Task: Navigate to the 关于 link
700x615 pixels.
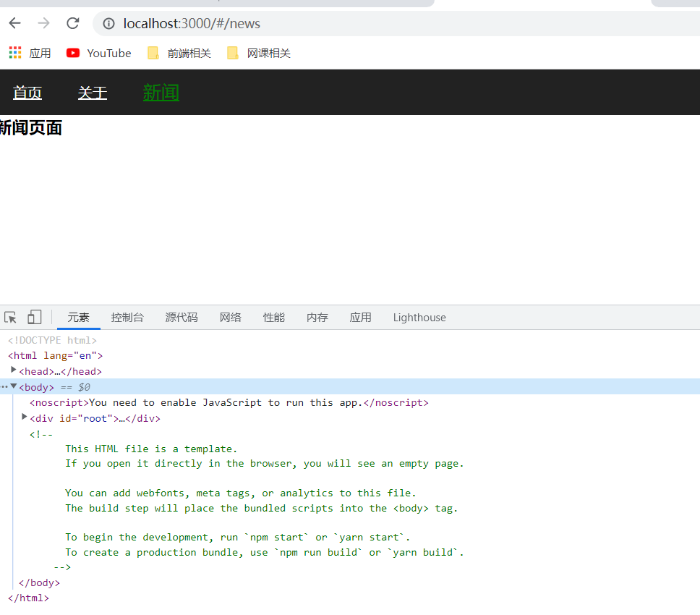Action: (x=93, y=93)
